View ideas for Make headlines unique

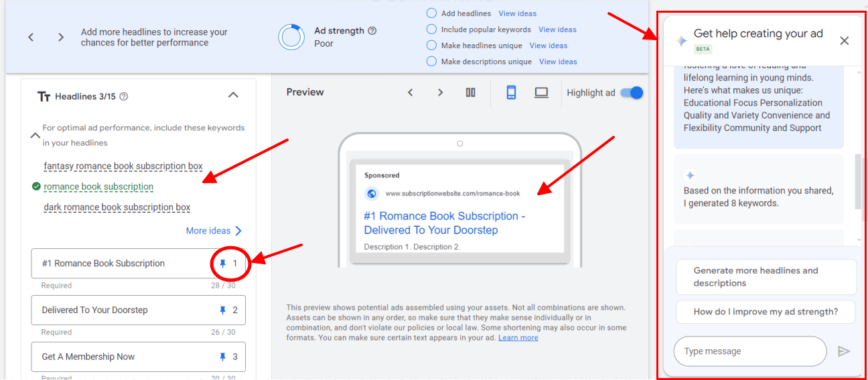(549, 45)
